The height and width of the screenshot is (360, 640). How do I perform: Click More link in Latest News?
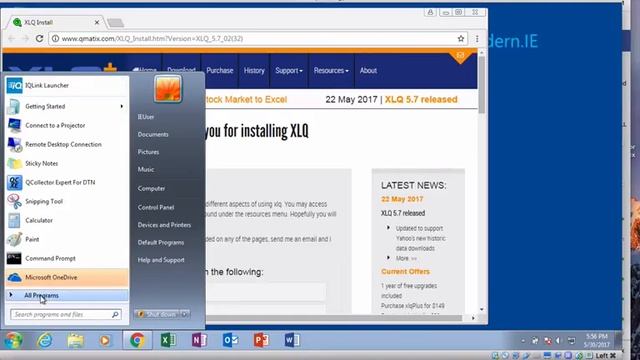(x=406, y=258)
